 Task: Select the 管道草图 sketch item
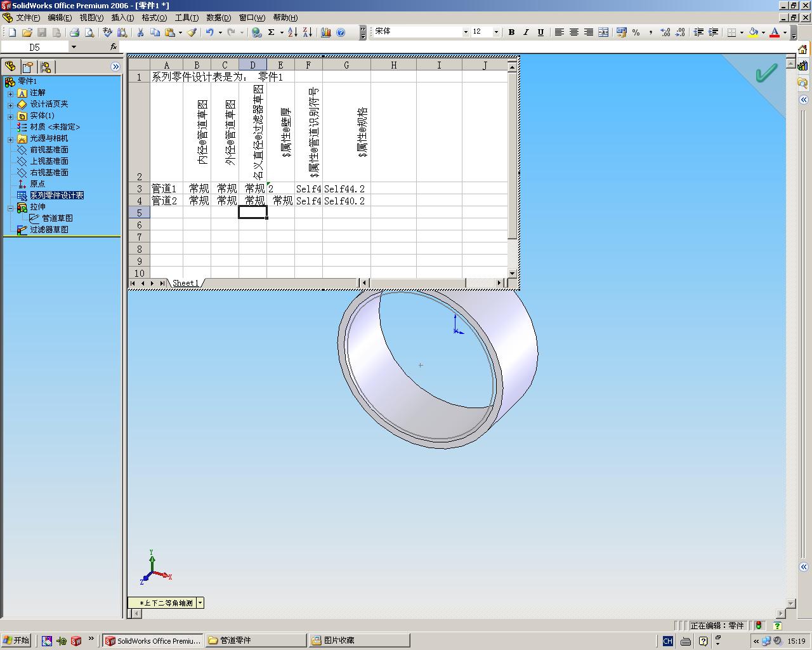pos(57,218)
